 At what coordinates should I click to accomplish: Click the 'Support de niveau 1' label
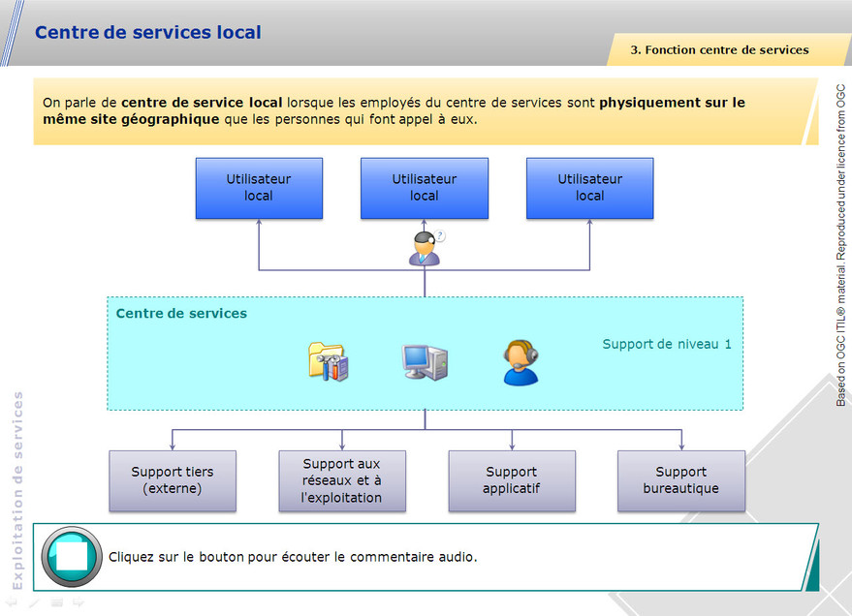667,344
